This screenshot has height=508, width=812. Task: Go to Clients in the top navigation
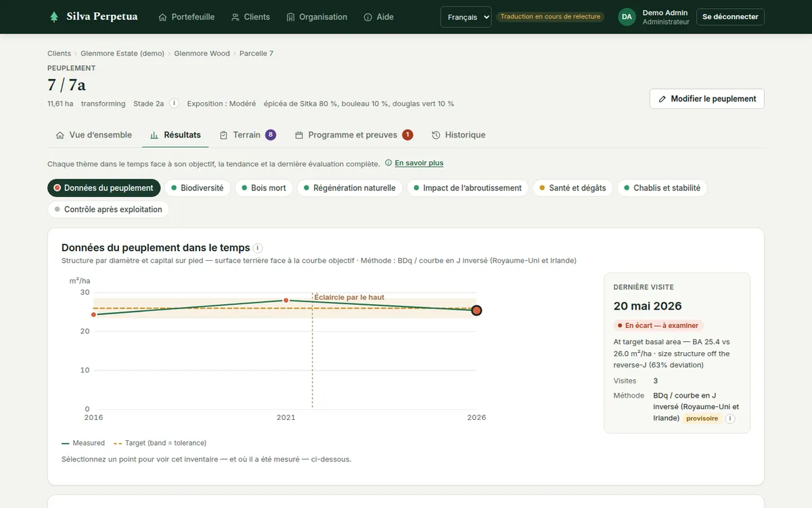[x=250, y=17]
